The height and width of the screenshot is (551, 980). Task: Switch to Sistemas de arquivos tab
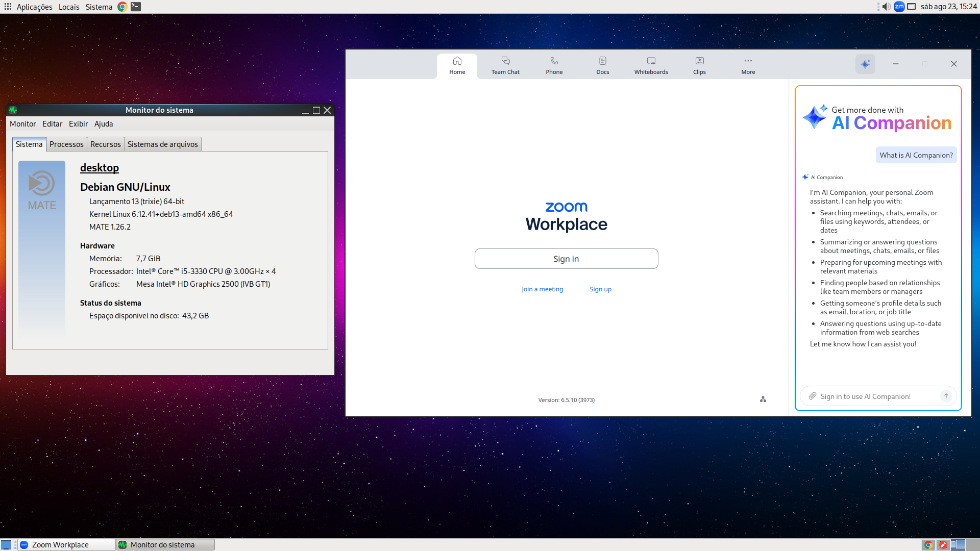[x=162, y=144]
